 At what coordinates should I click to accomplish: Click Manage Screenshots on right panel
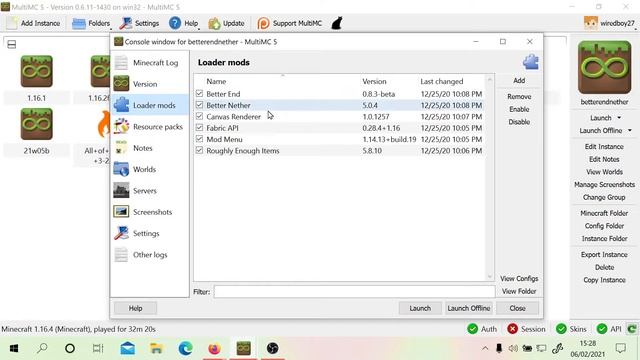pos(604,184)
